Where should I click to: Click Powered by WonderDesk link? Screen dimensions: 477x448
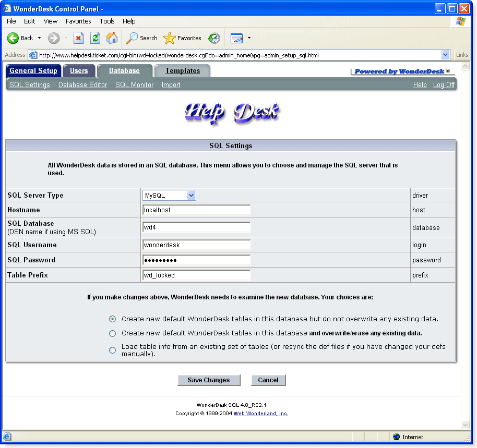click(x=402, y=71)
